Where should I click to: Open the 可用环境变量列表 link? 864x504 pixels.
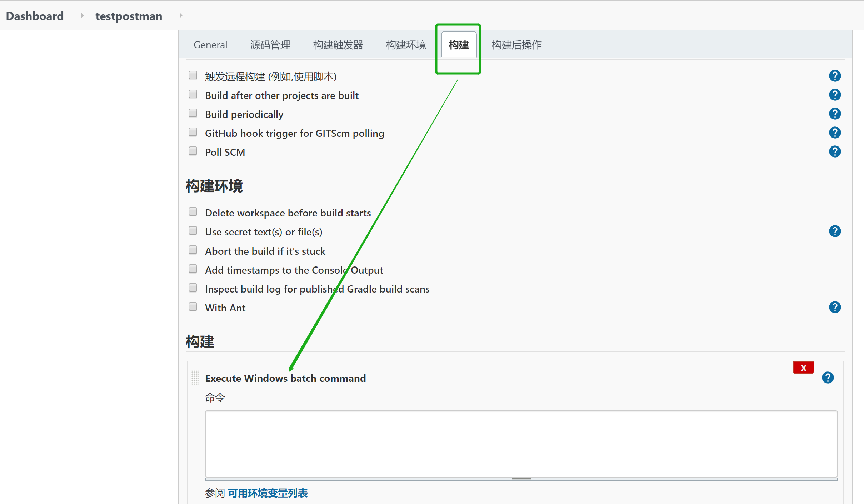pos(268,493)
